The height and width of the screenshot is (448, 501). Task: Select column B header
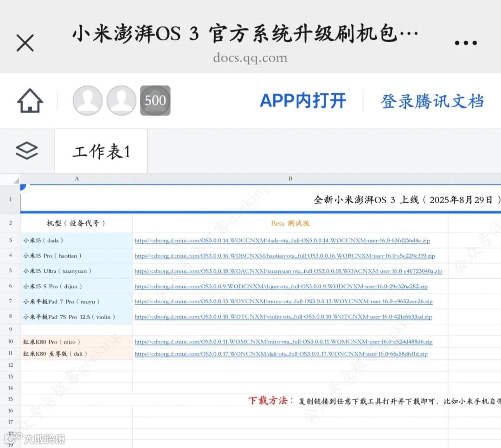pos(290,179)
